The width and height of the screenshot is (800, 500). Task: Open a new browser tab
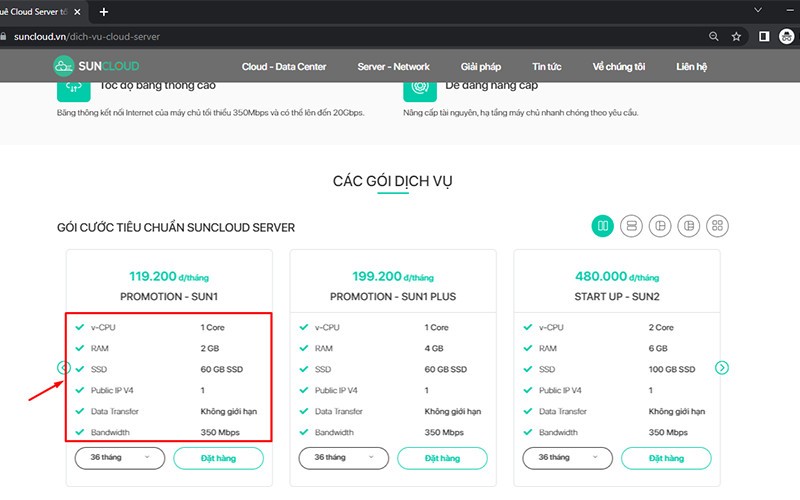[x=104, y=12]
